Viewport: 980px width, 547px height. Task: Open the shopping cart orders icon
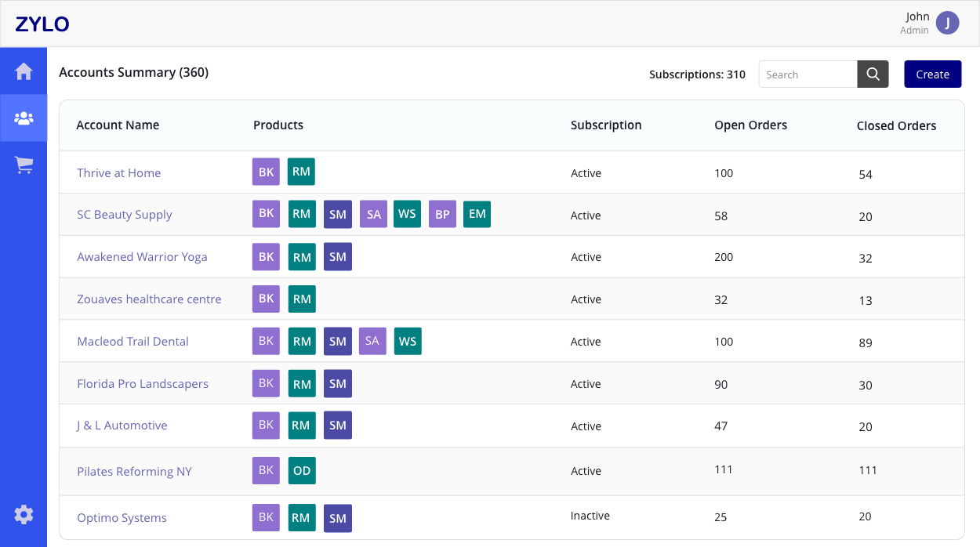tap(24, 165)
